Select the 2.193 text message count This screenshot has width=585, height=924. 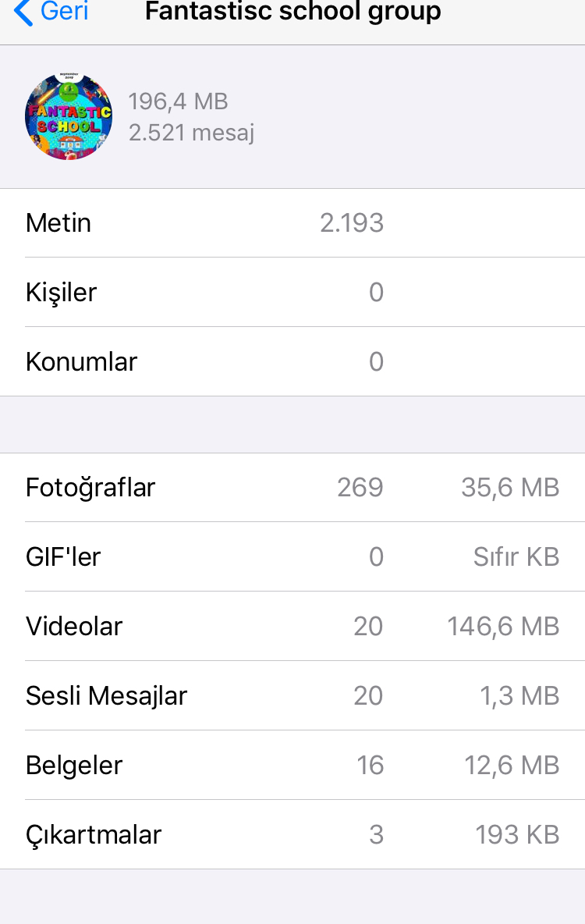tap(352, 223)
